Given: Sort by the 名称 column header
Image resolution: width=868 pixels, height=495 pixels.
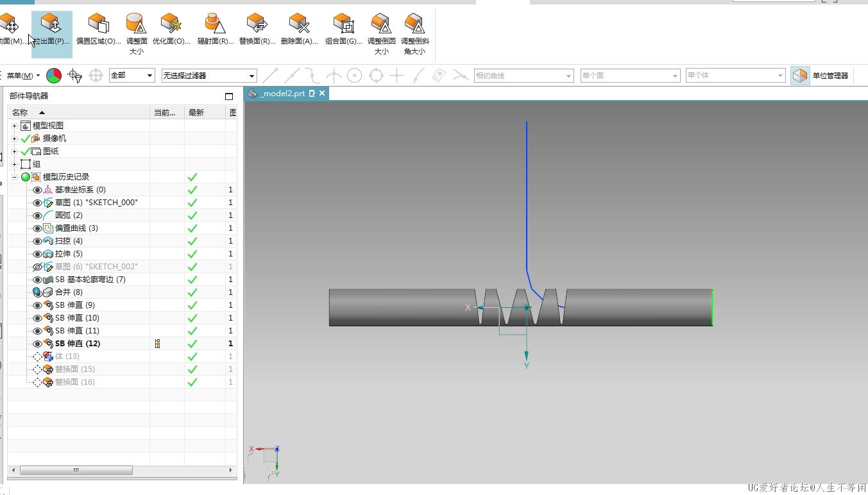Looking at the screenshot, I should 78,112.
